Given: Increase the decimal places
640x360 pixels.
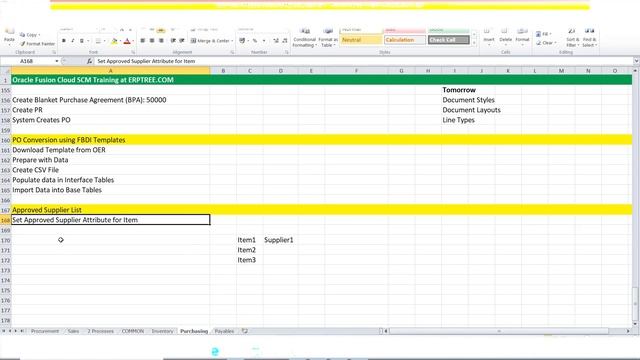Looking at the screenshot, I should 276,41.
